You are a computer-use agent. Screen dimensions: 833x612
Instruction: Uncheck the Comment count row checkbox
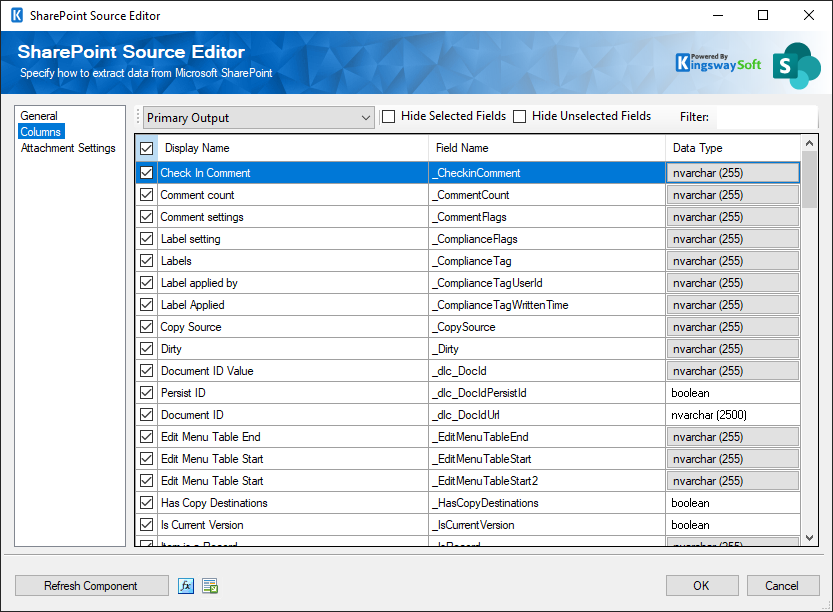(x=147, y=195)
